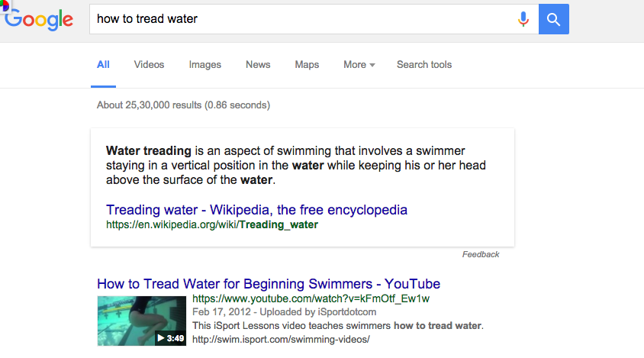
Task: Open How to Tread Water YouTube result
Action: tap(269, 284)
